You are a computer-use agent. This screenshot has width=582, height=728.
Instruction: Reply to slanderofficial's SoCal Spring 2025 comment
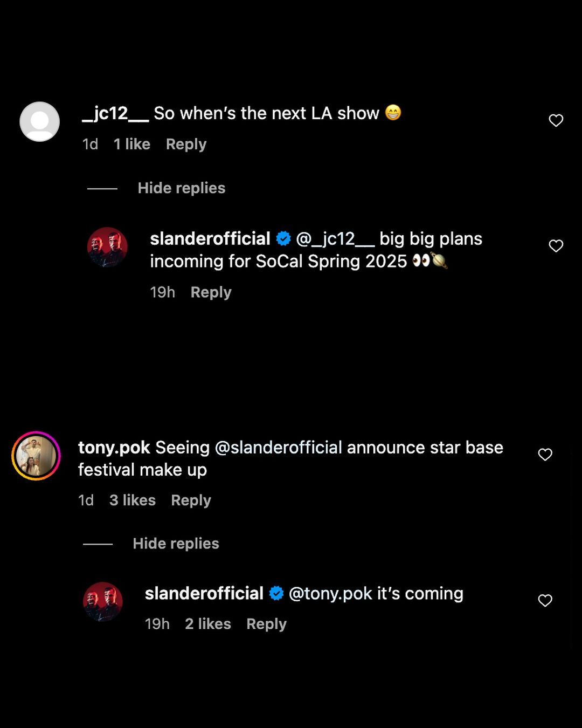point(210,292)
